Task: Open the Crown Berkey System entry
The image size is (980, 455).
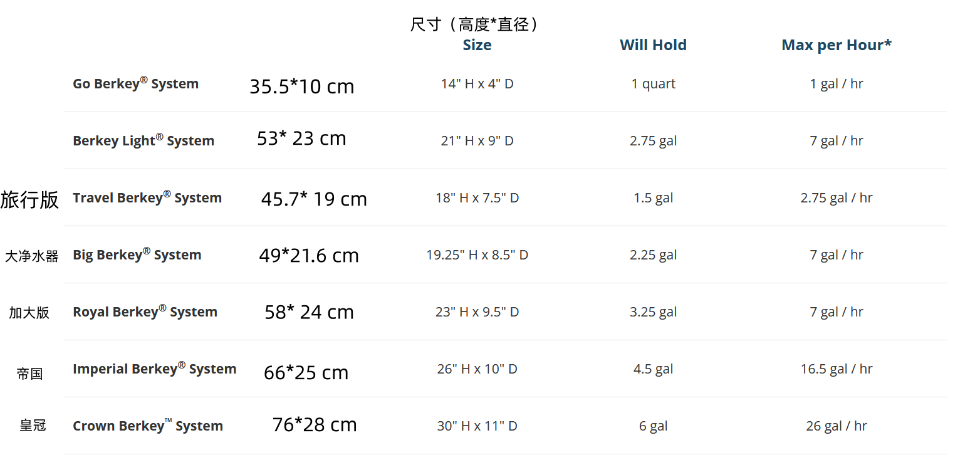Action: (148, 426)
